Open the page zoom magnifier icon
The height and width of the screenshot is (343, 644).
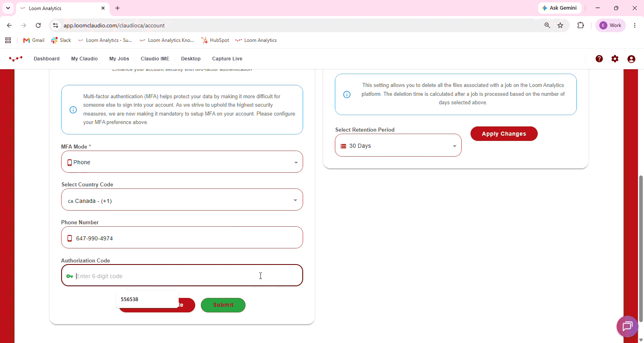click(547, 25)
